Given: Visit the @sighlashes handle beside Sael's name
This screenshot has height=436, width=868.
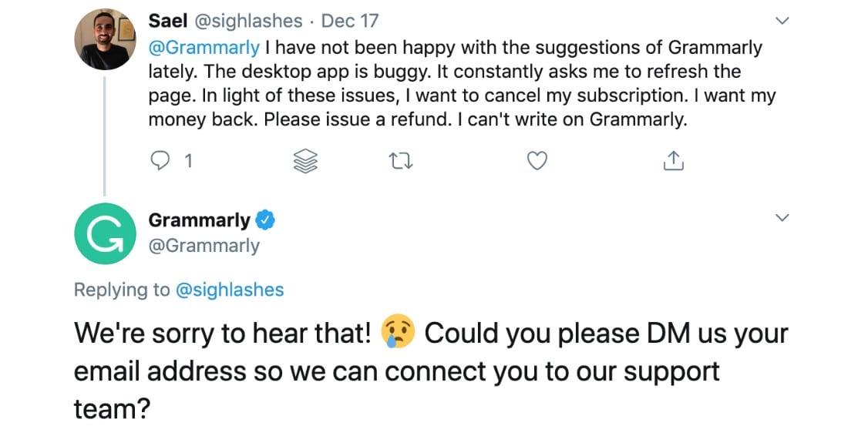Looking at the screenshot, I should point(251,21).
